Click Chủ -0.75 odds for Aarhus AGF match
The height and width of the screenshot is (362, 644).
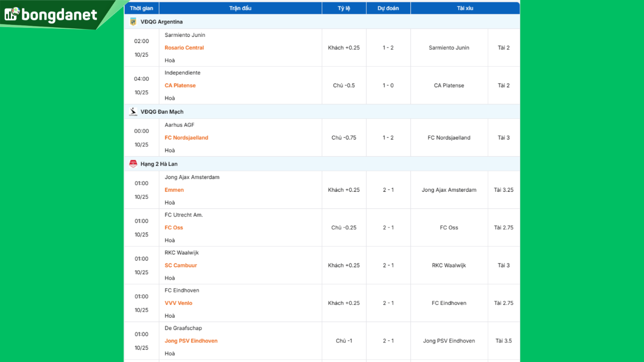point(343,138)
